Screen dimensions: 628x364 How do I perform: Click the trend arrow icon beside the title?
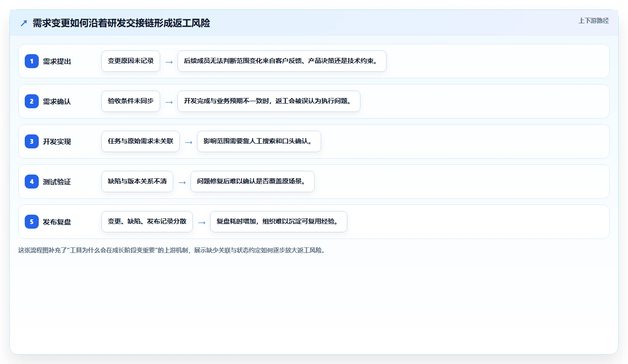point(23,23)
